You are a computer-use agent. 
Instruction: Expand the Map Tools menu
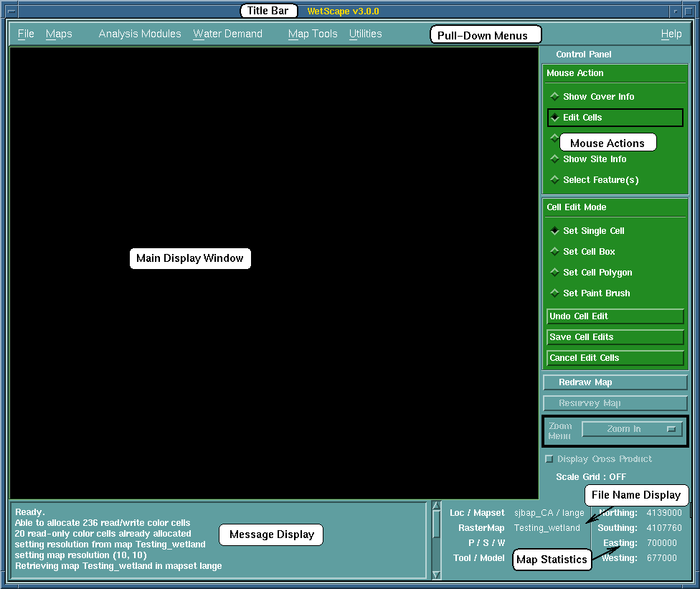pyautogui.click(x=313, y=34)
